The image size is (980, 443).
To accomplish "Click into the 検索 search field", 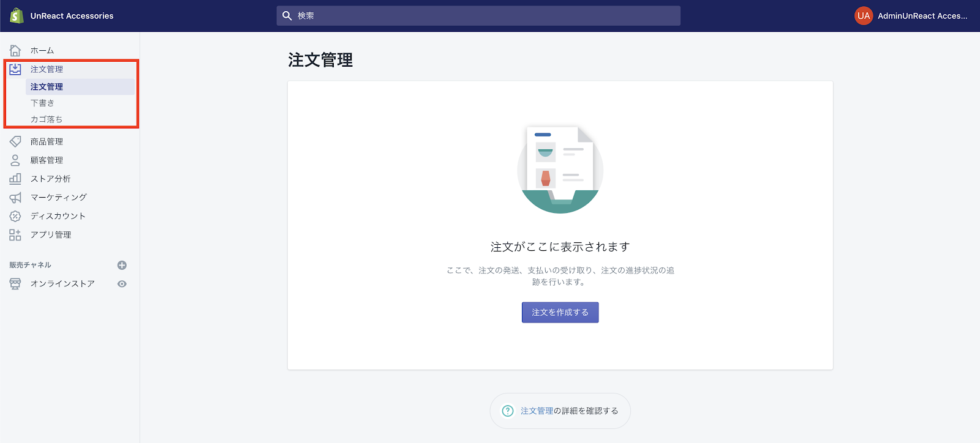I will pos(484,16).
